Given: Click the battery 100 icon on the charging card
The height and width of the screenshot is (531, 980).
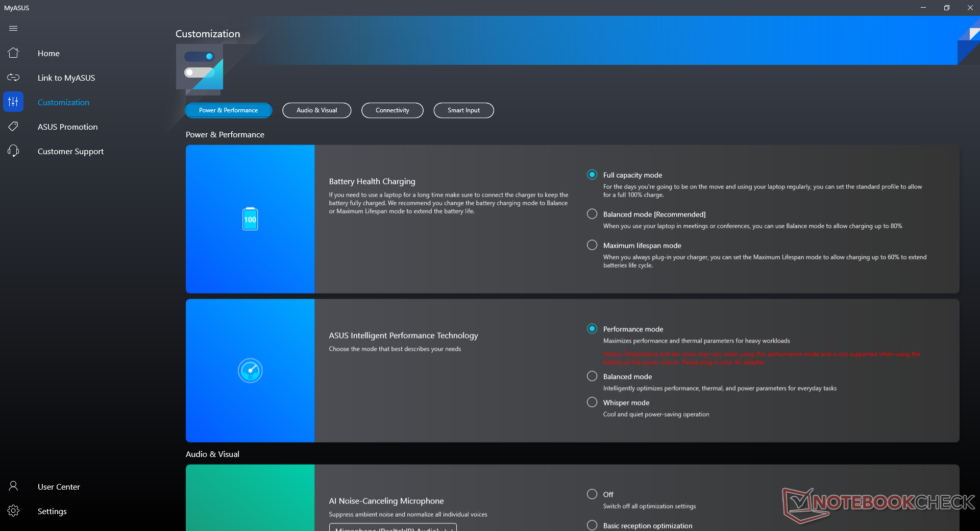Looking at the screenshot, I should click(x=250, y=219).
